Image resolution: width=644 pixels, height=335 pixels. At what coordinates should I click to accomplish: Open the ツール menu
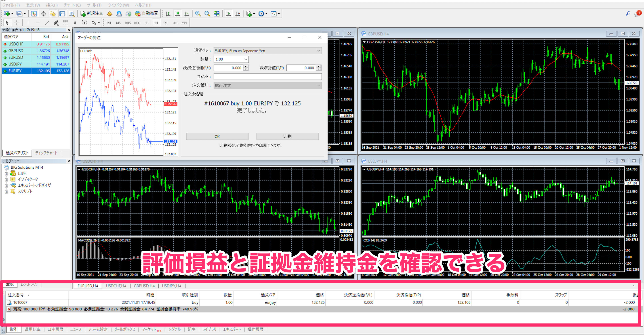(94, 5)
